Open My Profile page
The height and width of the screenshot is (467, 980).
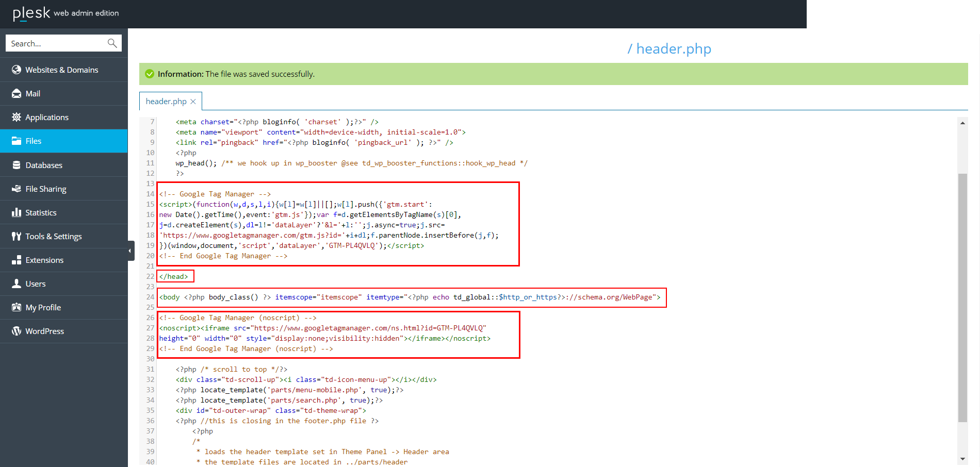click(63, 307)
